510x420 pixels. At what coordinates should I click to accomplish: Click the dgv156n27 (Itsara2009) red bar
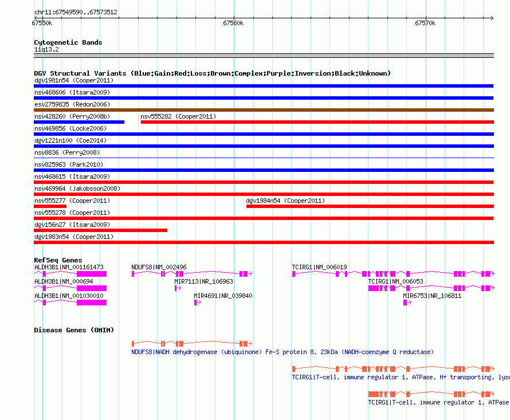(100, 230)
